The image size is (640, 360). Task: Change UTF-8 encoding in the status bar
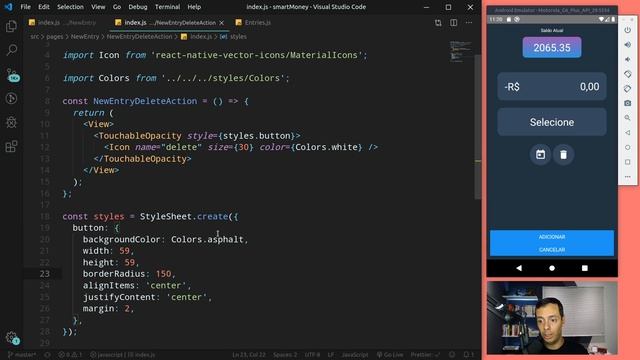[312, 355]
